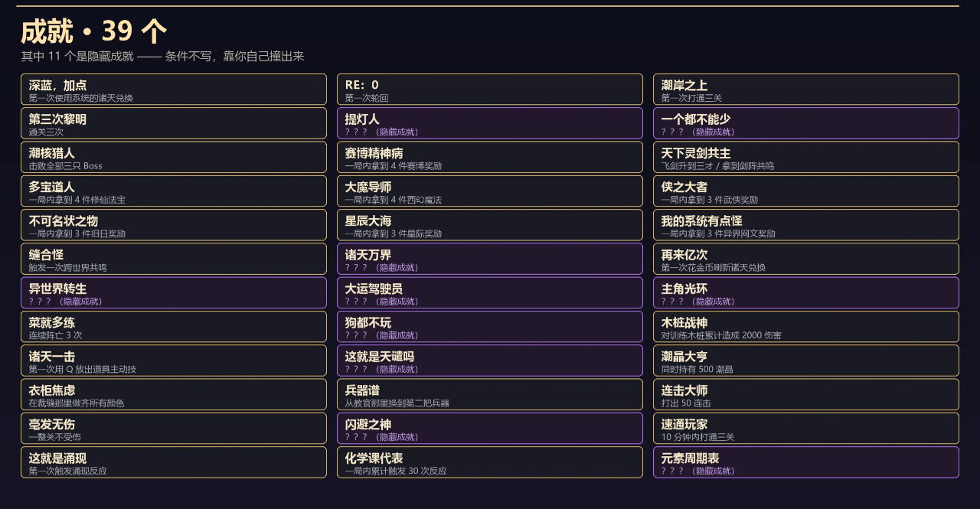Click the 潮岸之上 achievement card

tap(806, 90)
